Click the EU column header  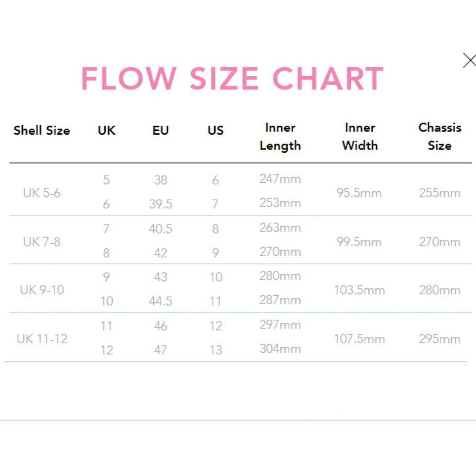[160, 130]
